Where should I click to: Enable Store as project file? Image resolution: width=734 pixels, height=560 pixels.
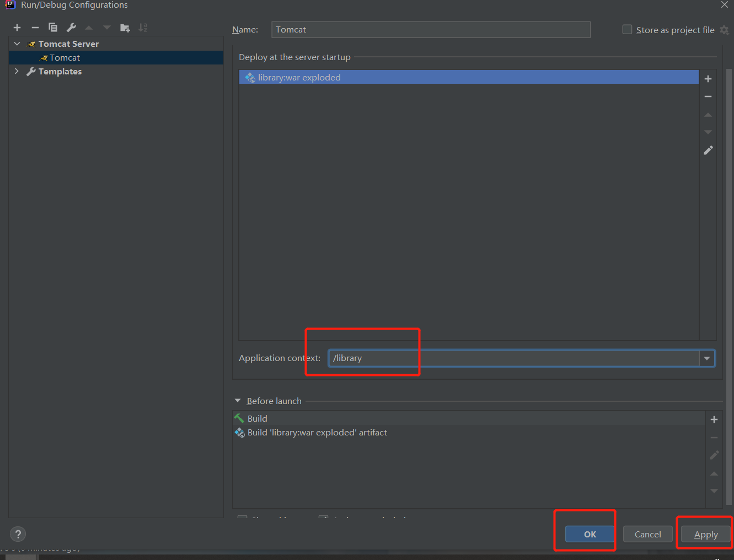click(x=627, y=30)
